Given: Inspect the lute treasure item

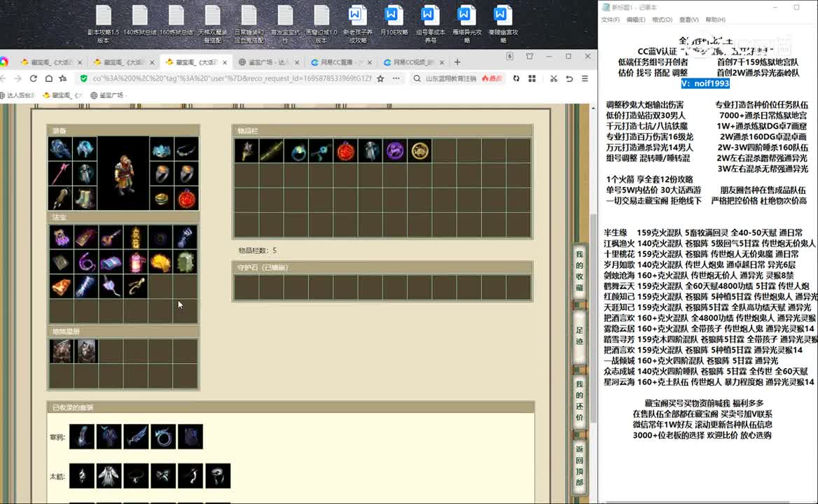Looking at the screenshot, I should tap(111, 237).
